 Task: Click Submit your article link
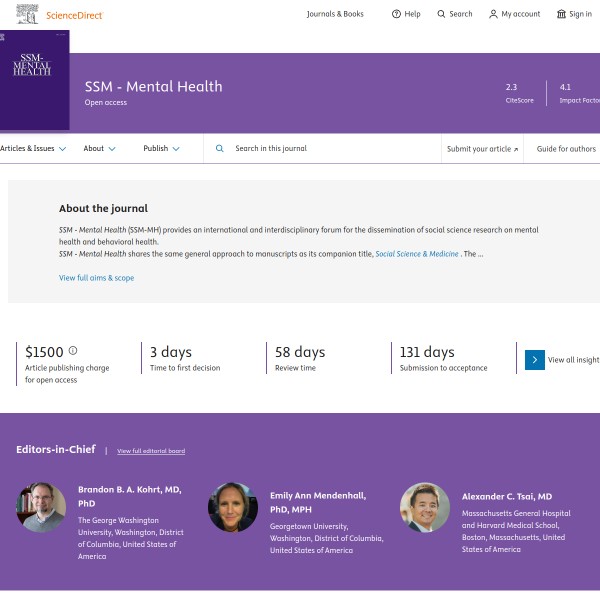point(482,149)
